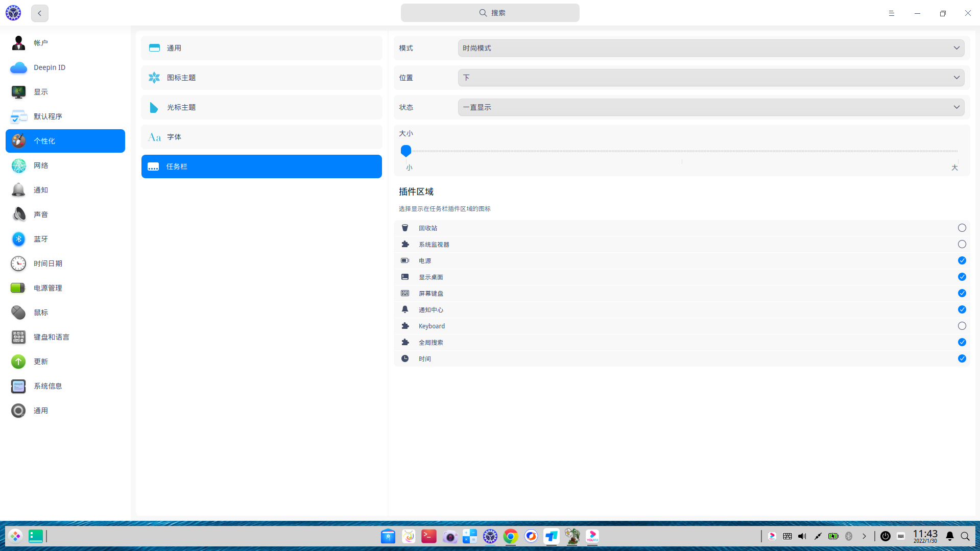Enable the 回收站 taskbar plugin
The height and width of the screenshot is (551, 980).
(962, 228)
